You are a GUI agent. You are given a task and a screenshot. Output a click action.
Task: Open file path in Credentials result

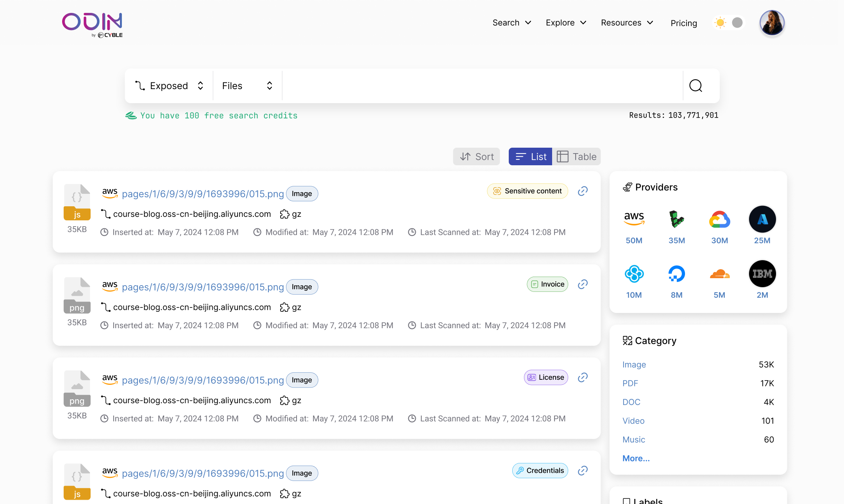[203, 473]
